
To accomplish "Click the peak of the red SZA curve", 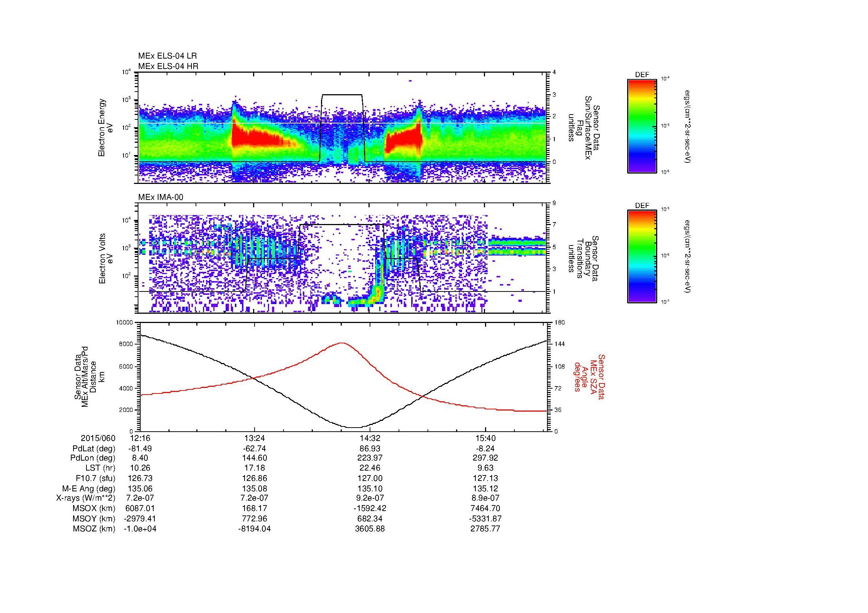I will coord(342,343).
